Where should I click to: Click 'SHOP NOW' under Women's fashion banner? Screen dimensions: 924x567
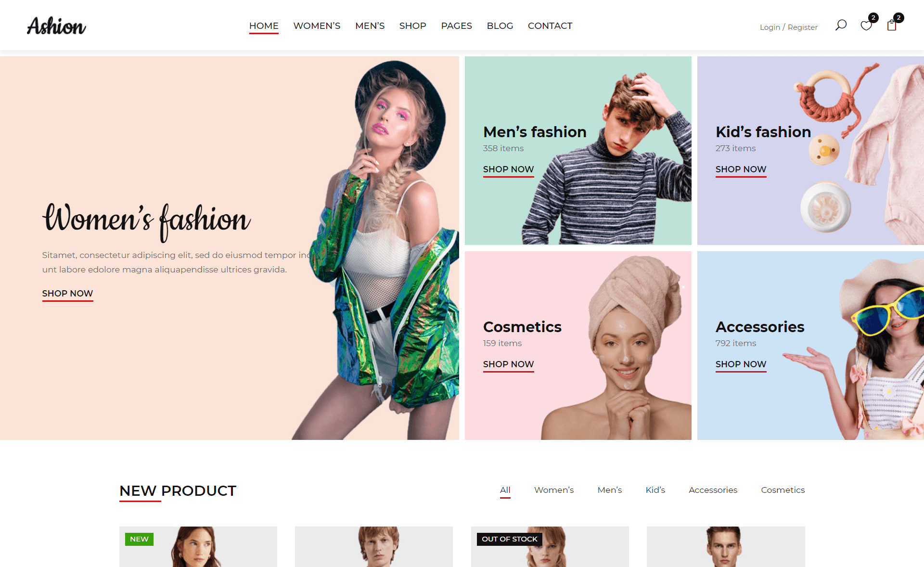point(67,293)
